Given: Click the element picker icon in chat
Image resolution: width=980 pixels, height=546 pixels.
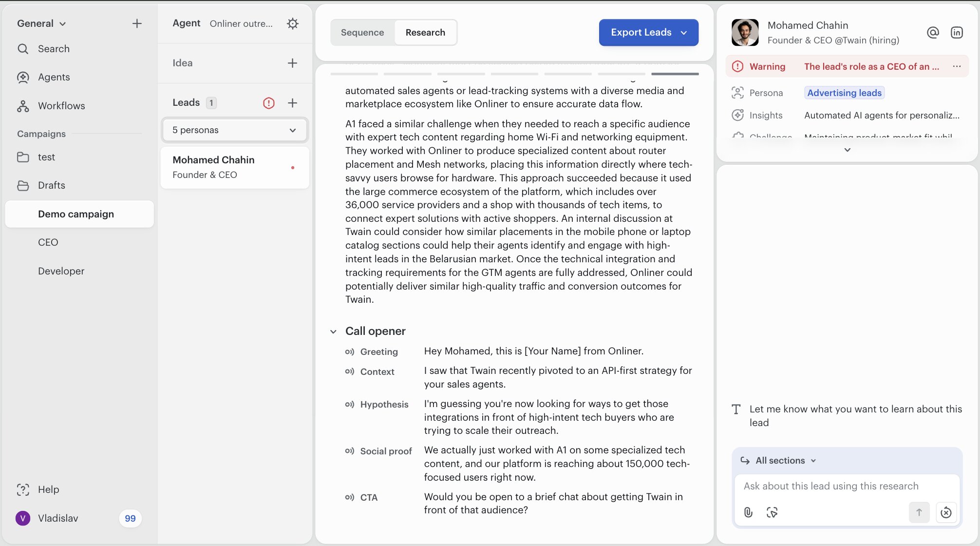Looking at the screenshot, I should click(772, 512).
